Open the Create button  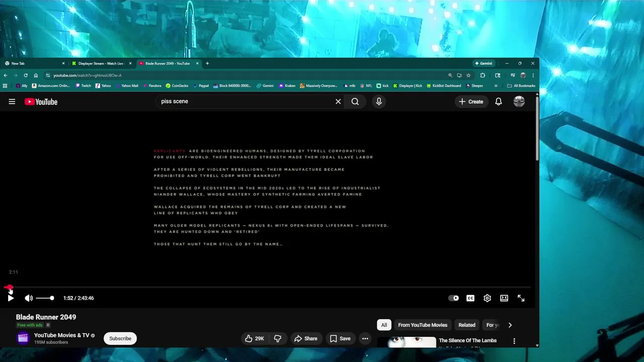[x=471, y=102]
